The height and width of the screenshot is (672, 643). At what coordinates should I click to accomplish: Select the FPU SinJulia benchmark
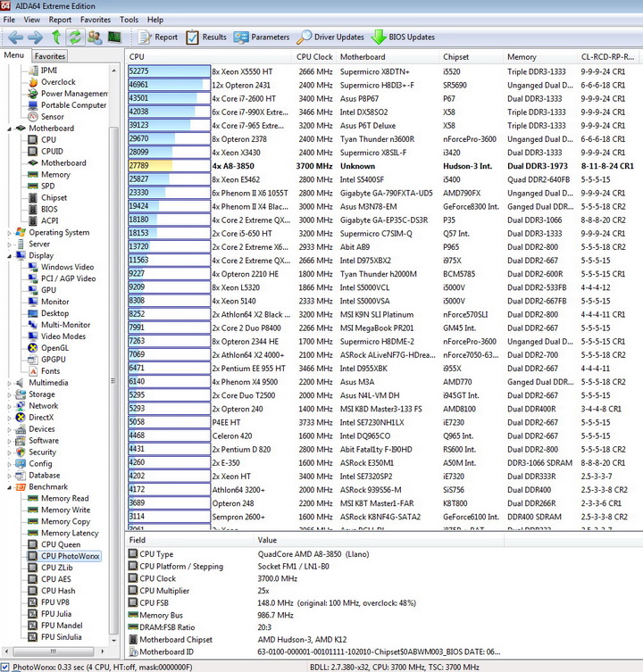(61, 637)
